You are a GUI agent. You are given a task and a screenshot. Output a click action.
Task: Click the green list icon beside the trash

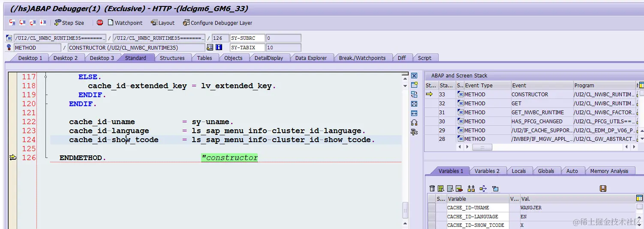(x=441, y=188)
